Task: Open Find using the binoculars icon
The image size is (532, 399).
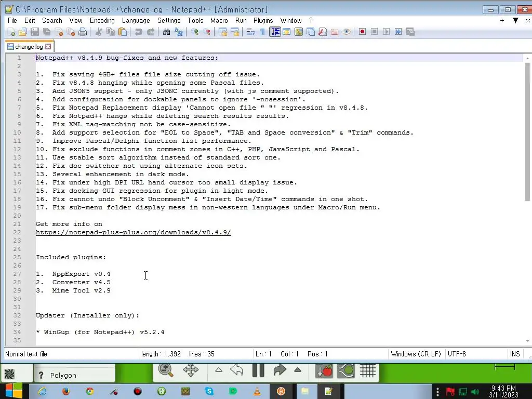Action: click(166, 32)
